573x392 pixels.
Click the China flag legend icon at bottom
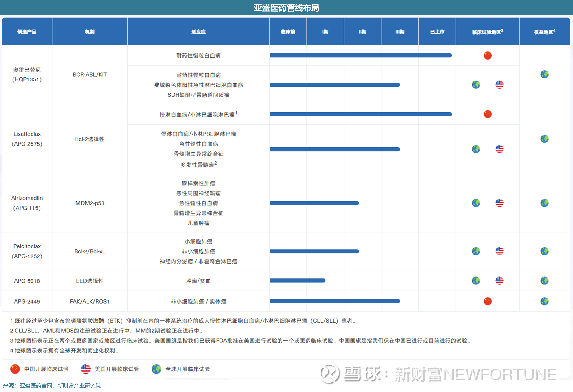[x=15, y=369]
